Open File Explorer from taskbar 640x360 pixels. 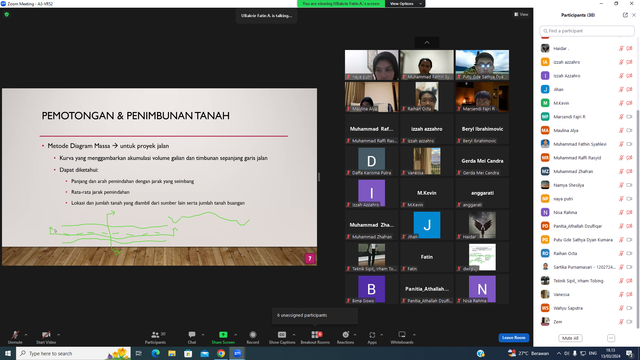[x=172, y=353]
